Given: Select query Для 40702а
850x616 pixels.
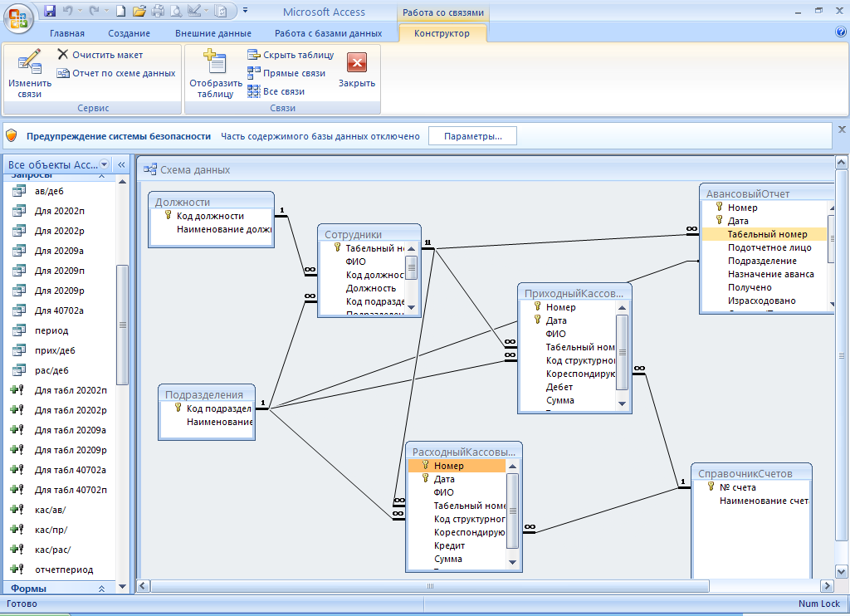Looking at the screenshot, I should coord(59,310).
